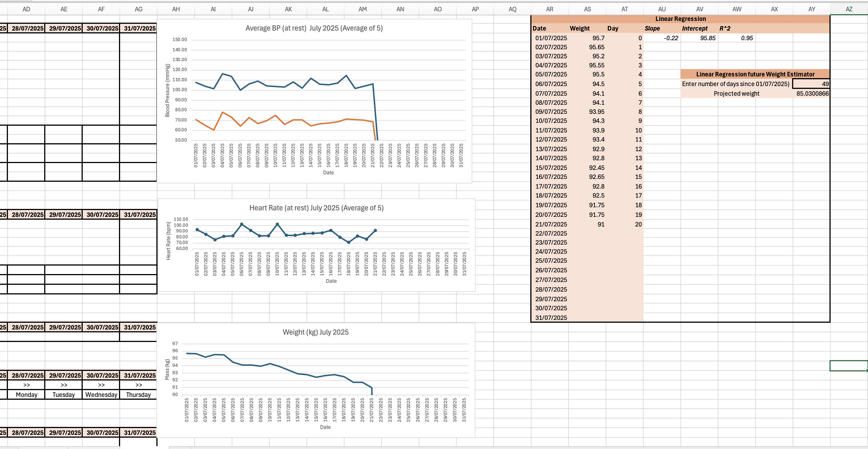
Task: Click the slope value -0.22
Action: click(662, 38)
